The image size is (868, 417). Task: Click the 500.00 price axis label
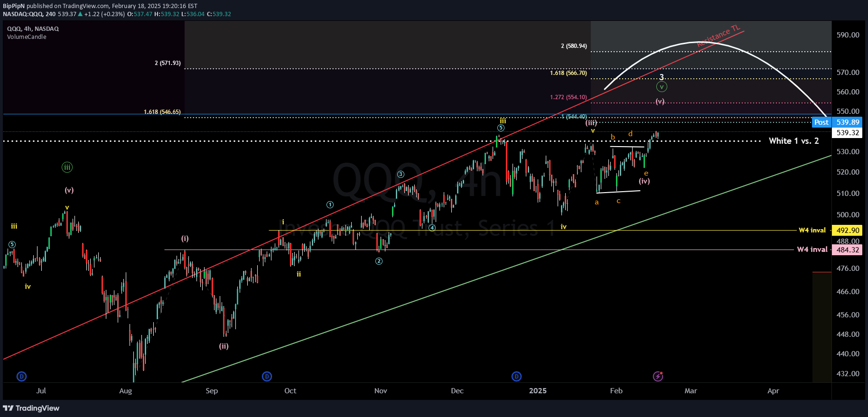click(848, 215)
